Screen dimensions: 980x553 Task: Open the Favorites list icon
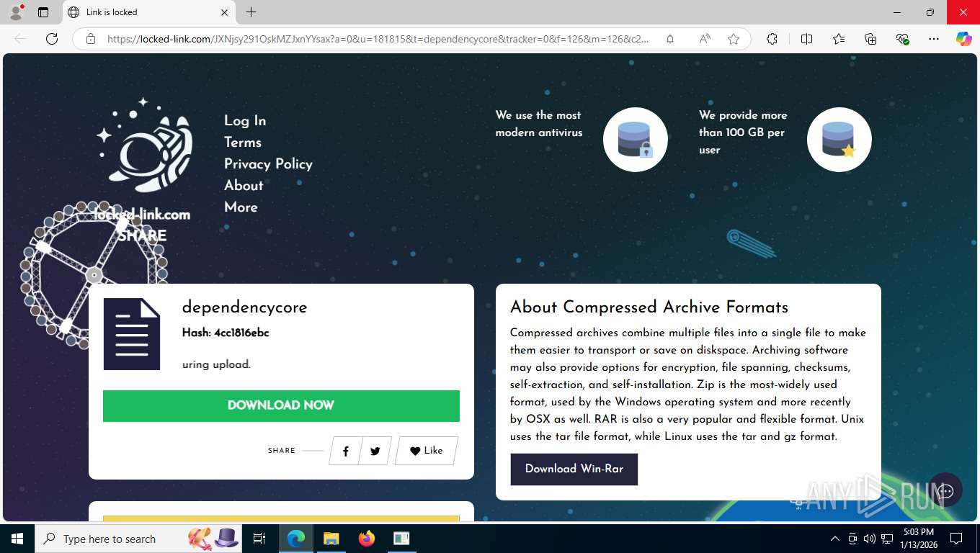(x=839, y=39)
